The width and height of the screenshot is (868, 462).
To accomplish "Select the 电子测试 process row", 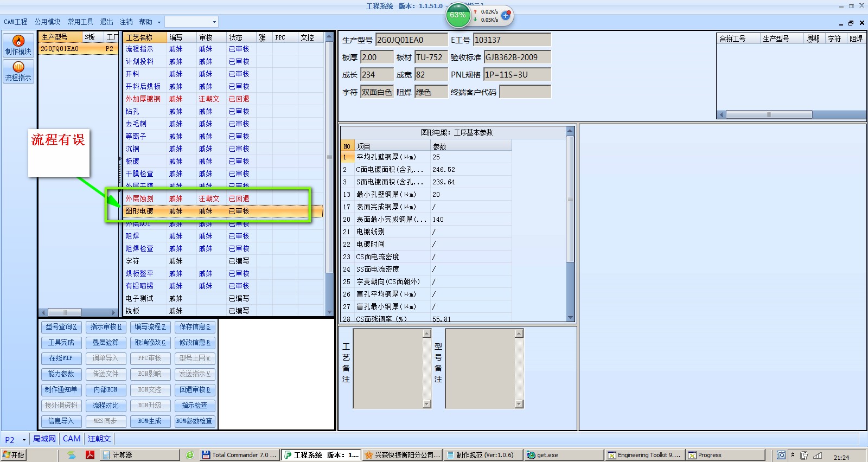I will (x=224, y=298).
